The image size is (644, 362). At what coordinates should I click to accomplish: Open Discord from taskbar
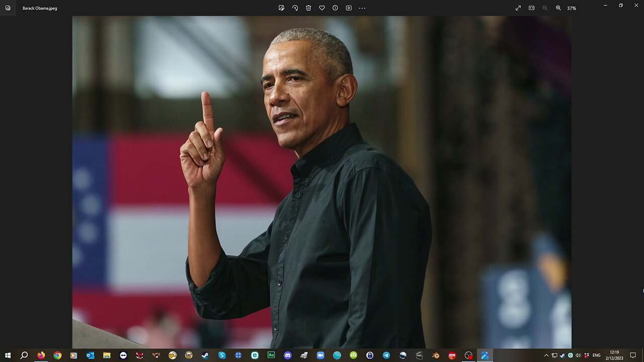[287, 355]
